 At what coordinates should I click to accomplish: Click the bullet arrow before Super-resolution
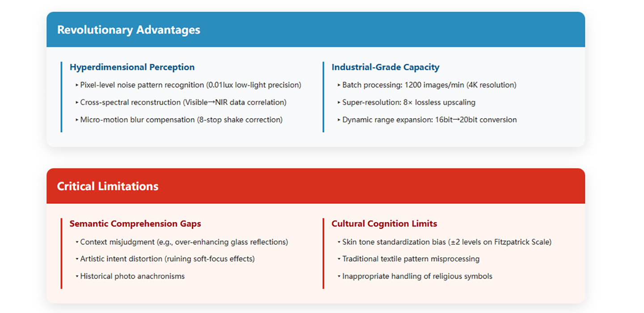[x=339, y=102]
